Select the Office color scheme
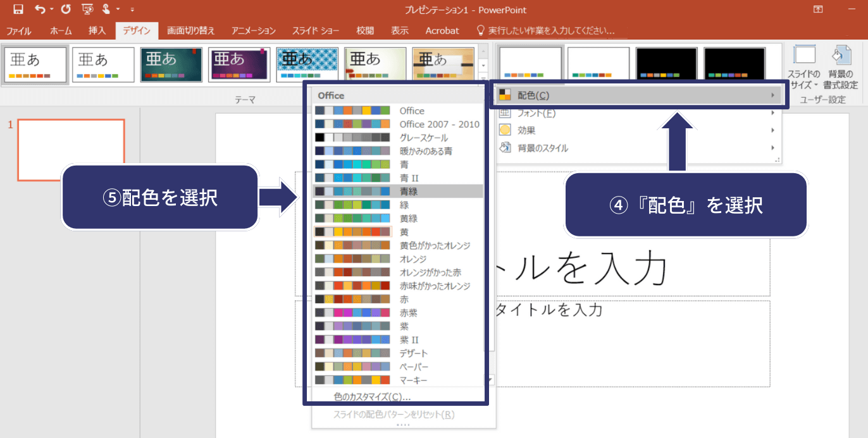The width and height of the screenshot is (868, 438). click(399, 111)
